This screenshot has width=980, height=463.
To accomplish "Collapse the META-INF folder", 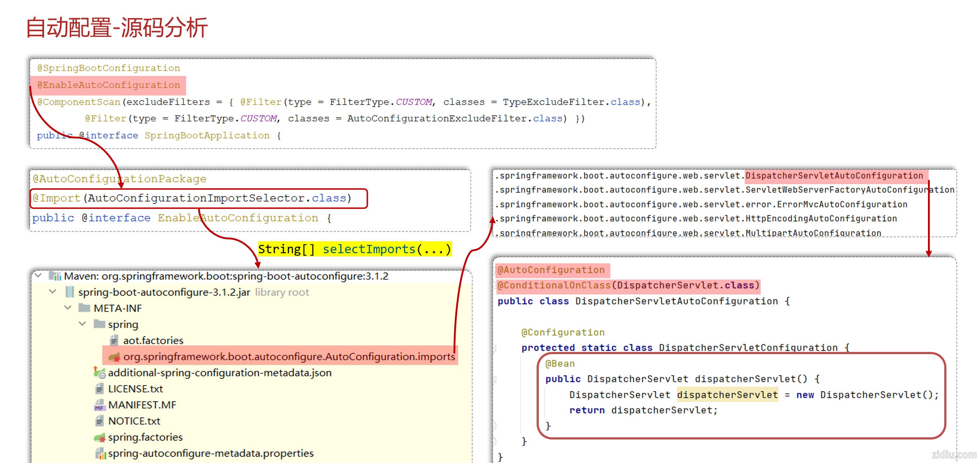I will tap(68, 308).
